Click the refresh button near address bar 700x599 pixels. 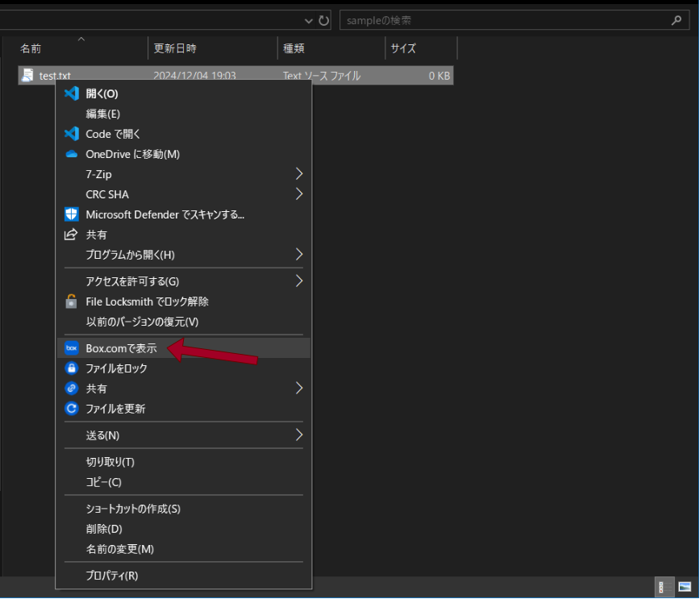tap(325, 20)
